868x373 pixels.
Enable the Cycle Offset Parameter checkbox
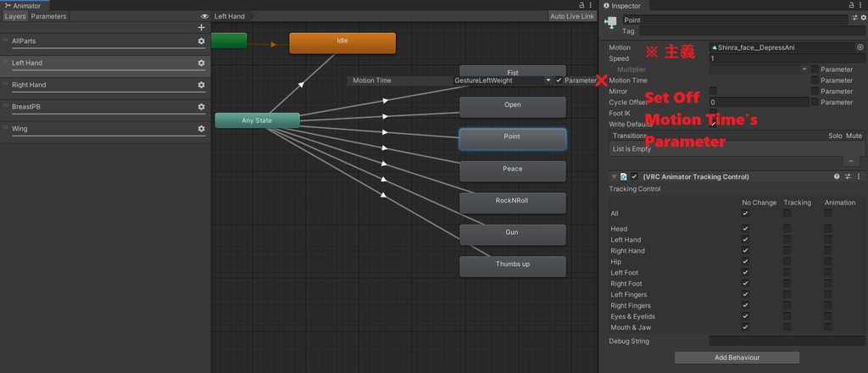(815, 102)
